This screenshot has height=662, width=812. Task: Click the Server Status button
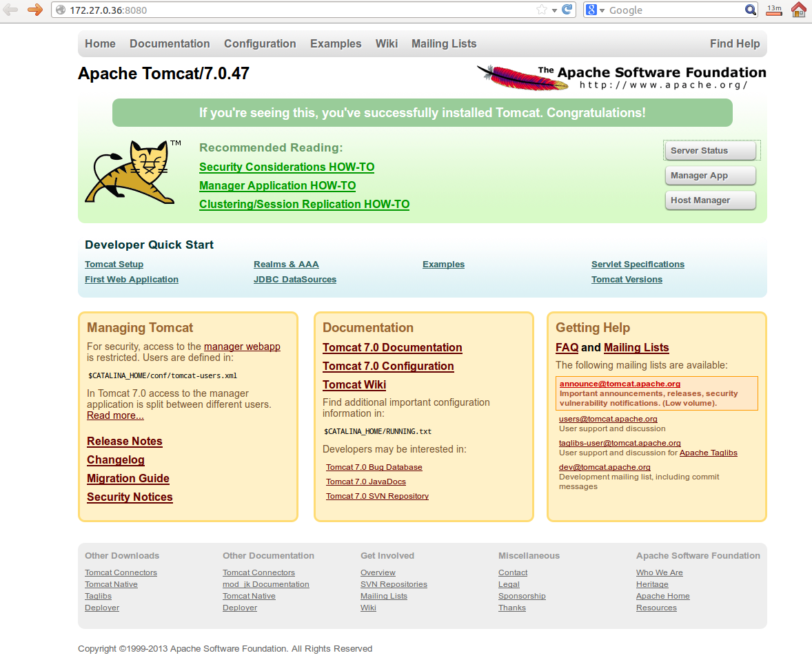tap(710, 151)
